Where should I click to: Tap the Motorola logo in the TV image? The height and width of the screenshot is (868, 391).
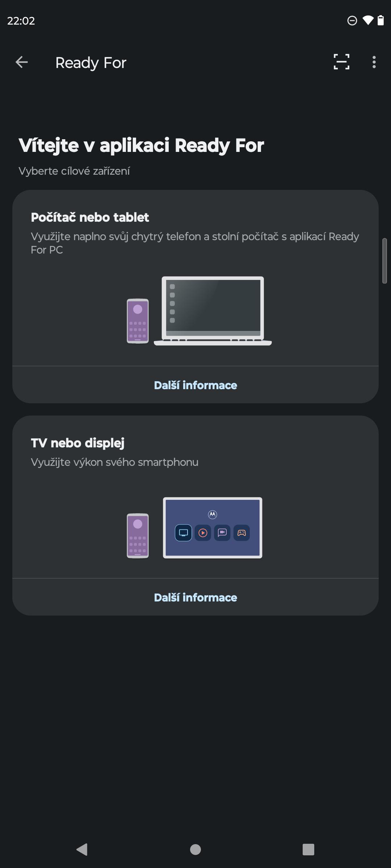point(213,514)
